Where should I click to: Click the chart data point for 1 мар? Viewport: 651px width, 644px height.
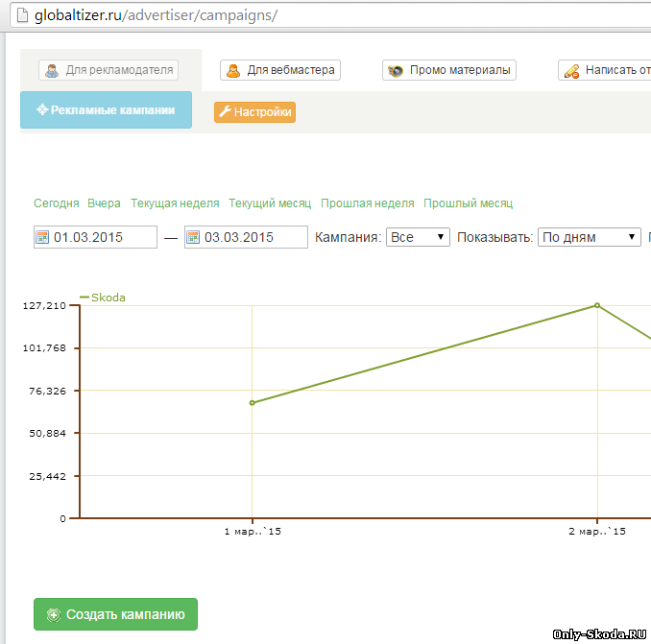point(252,402)
